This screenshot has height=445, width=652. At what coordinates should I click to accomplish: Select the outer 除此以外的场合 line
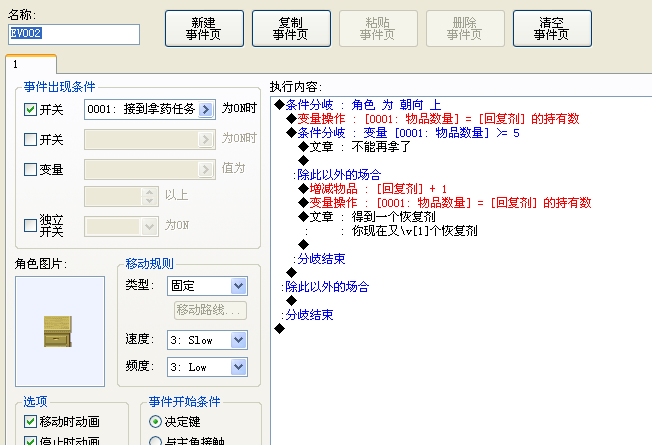click(x=325, y=287)
